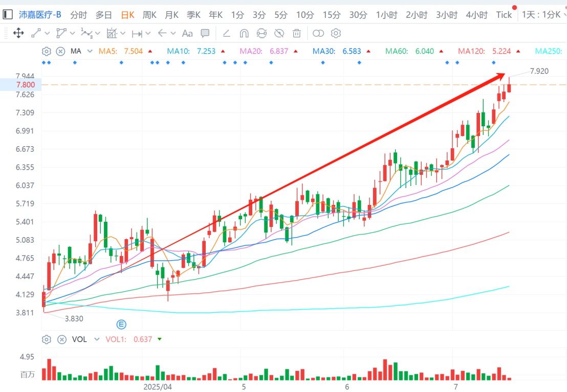Select the eraser tool

coord(226,34)
